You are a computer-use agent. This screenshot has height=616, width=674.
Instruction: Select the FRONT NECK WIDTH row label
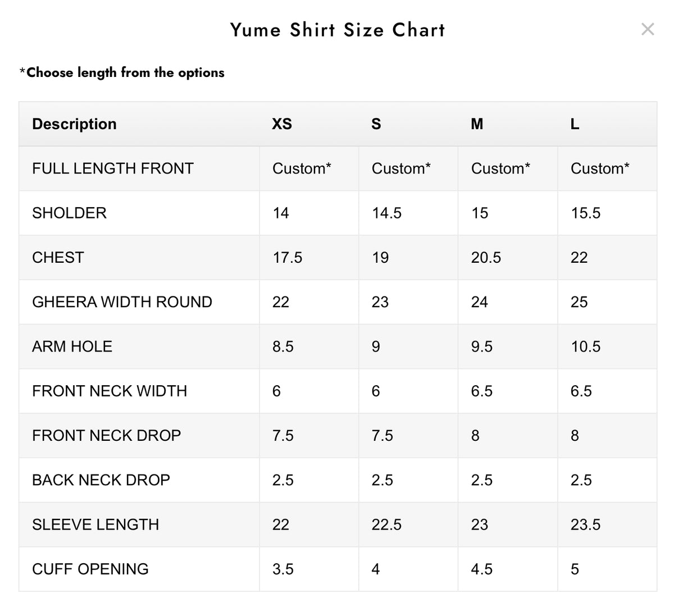tap(110, 391)
